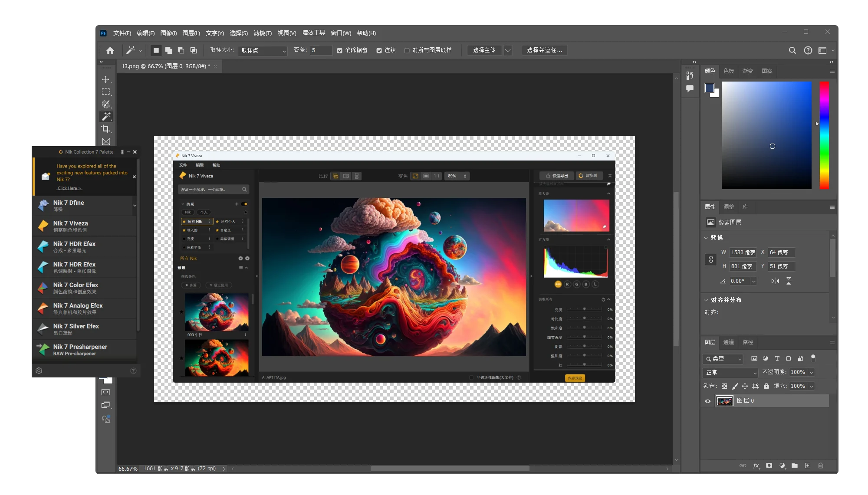Toggle the 消除锯齿 anti-alias checkbox
The height and width of the screenshot is (495, 868).
point(340,51)
